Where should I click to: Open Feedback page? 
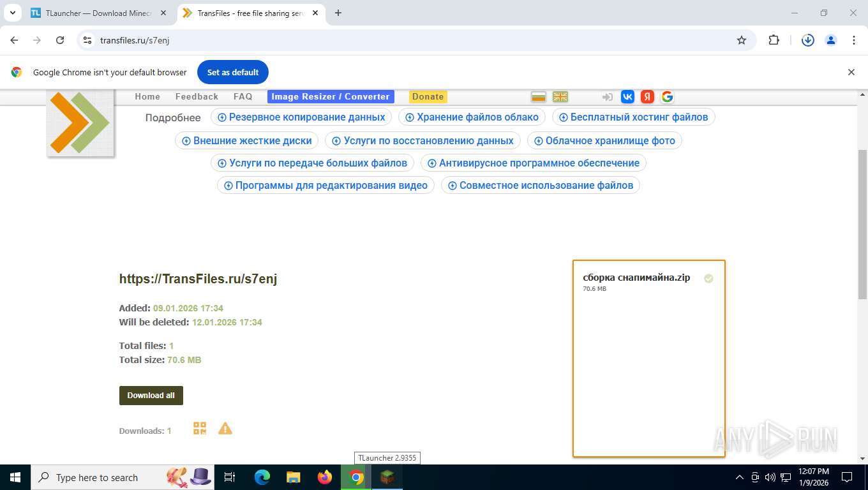coord(197,97)
